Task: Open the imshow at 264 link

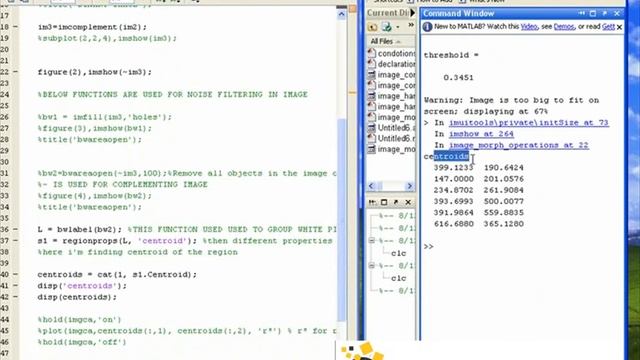Action: click(481, 134)
